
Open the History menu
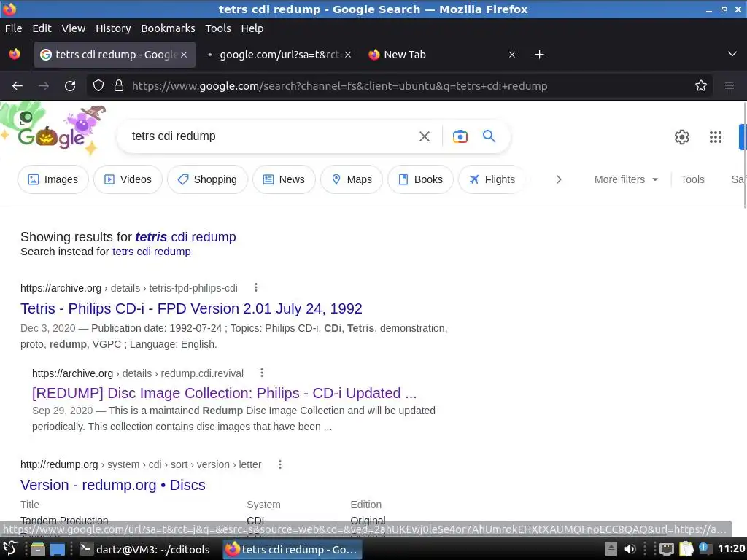[113, 28]
